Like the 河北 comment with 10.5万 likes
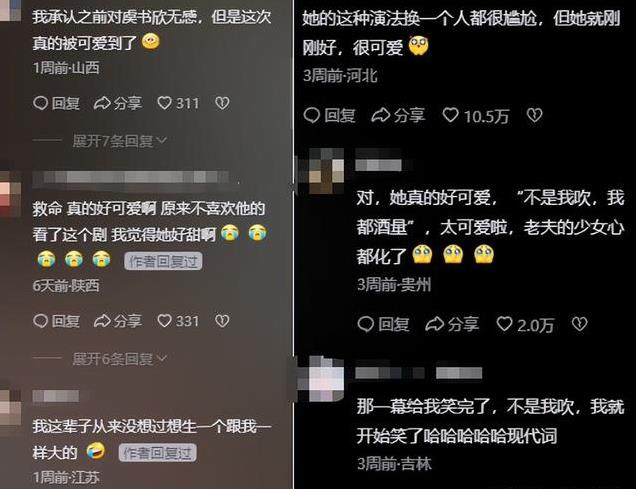The width and height of the screenshot is (636, 489). (475, 116)
